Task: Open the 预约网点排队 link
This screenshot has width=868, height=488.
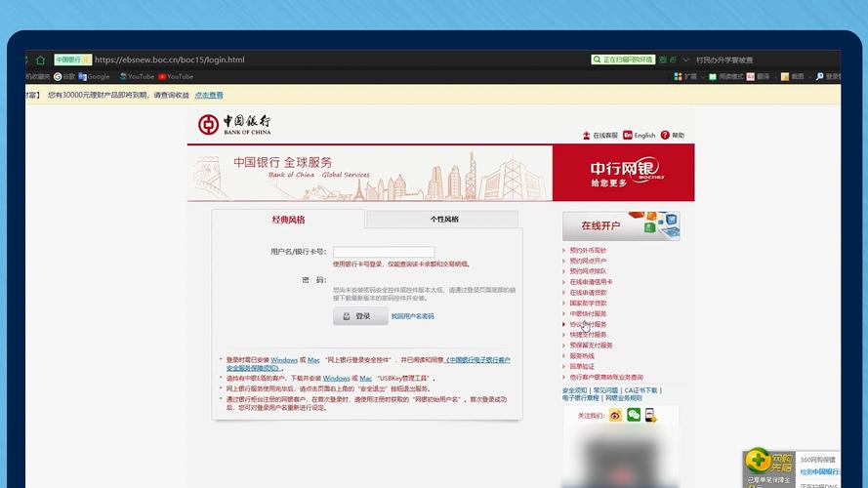Action: pos(588,271)
